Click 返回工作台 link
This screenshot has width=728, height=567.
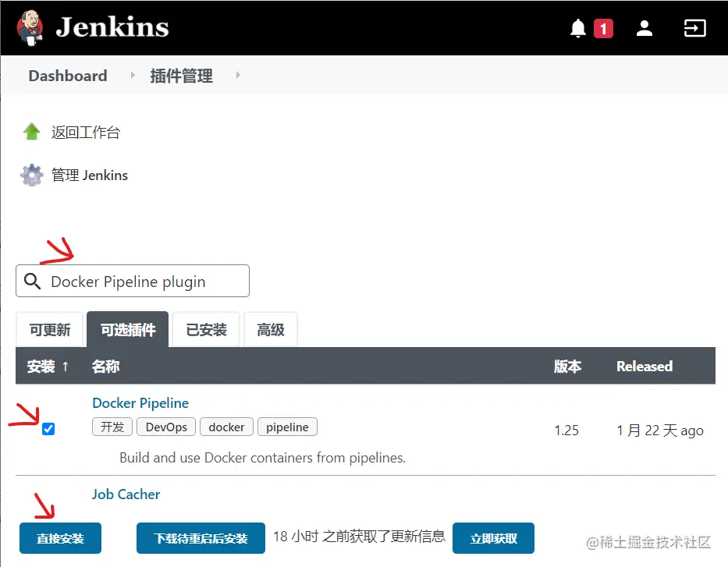point(85,133)
